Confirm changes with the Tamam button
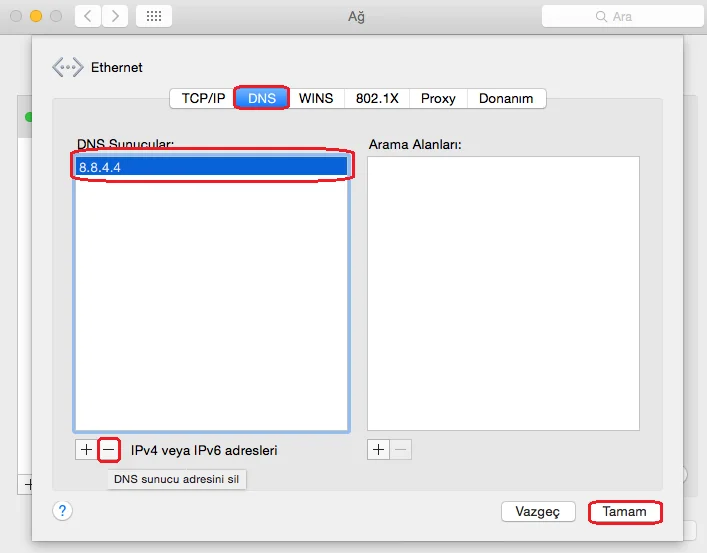This screenshot has height=553, width=707. point(624,512)
